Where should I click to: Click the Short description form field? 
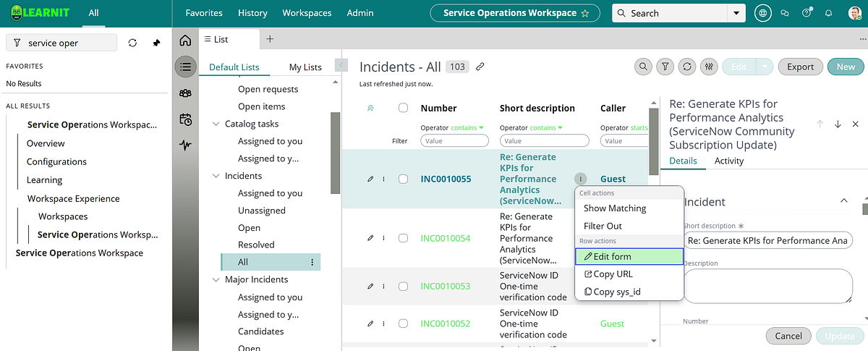[x=768, y=240]
